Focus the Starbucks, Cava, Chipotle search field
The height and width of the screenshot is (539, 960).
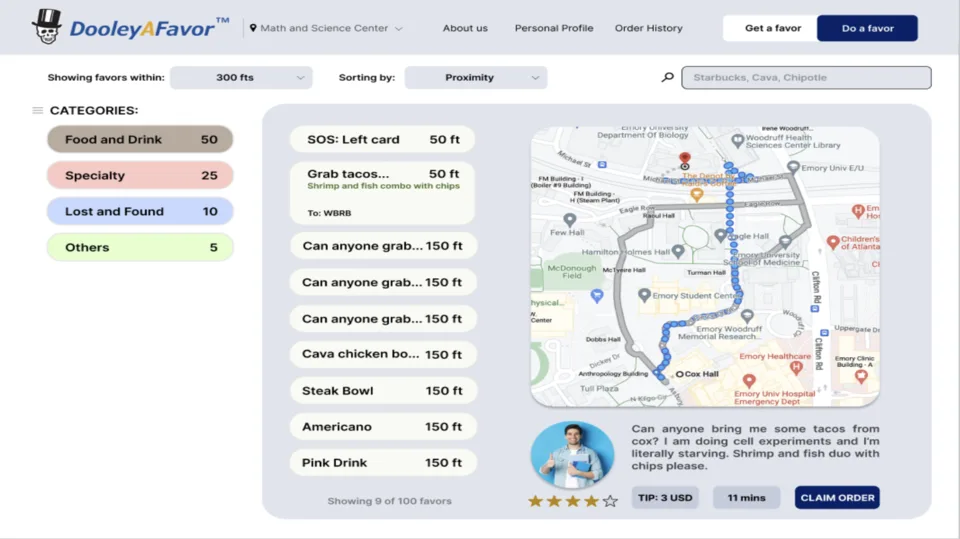[806, 78]
